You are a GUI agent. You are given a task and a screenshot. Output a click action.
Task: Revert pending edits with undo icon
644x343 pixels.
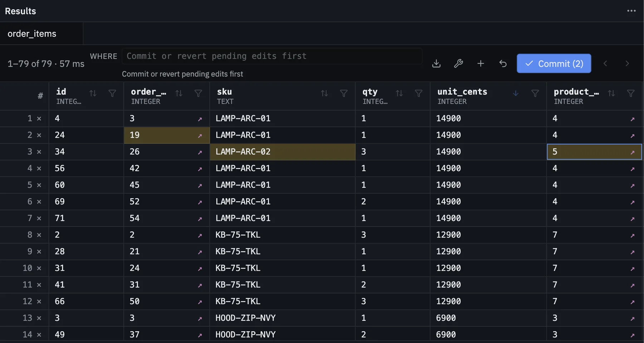(x=503, y=64)
